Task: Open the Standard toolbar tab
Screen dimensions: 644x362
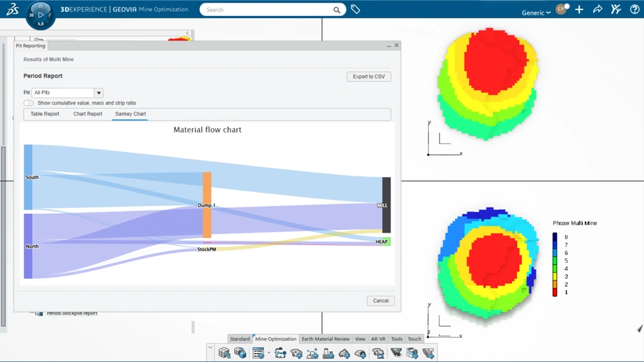Action: (240, 339)
